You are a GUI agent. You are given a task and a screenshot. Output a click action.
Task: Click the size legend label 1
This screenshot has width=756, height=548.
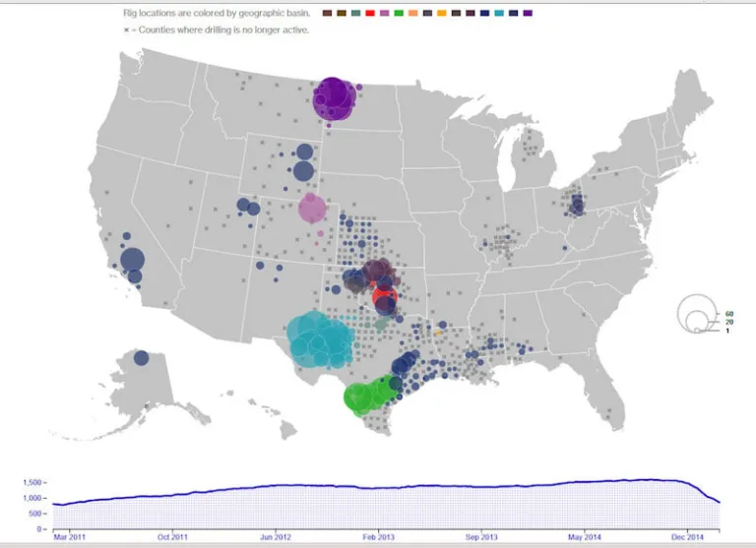[727, 331]
